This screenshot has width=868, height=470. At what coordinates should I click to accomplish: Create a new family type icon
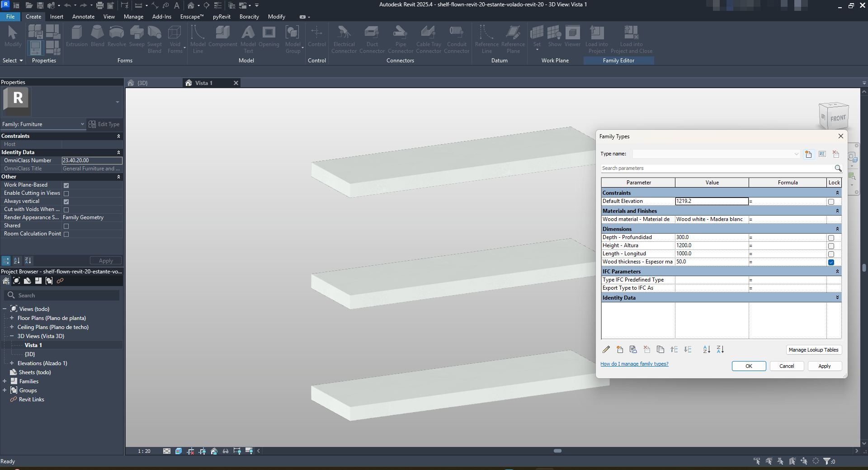[x=808, y=154]
